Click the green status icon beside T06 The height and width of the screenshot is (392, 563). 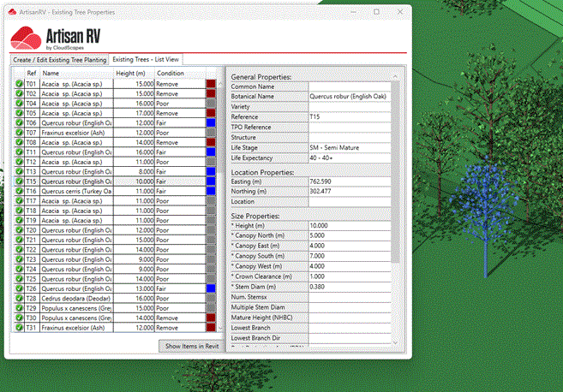(x=19, y=122)
